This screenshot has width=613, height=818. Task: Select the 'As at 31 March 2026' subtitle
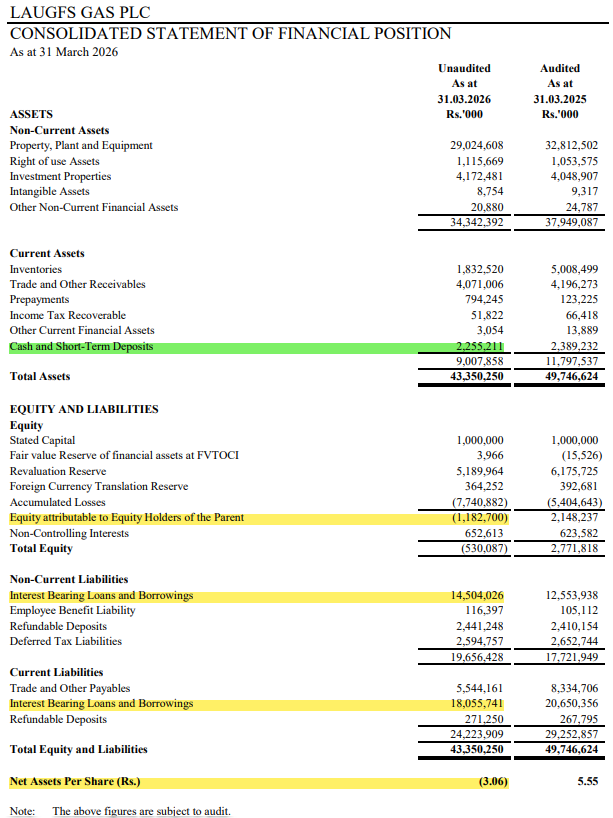[x=64, y=52]
